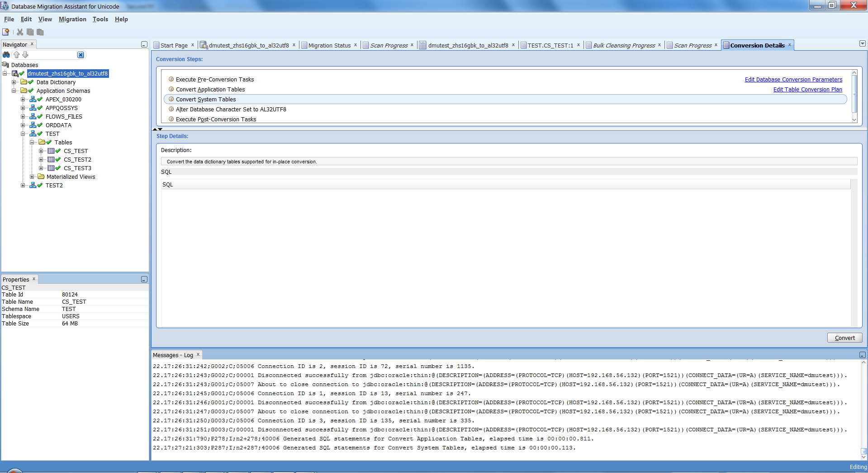The height and width of the screenshot is (473, 868).
Task: Click the split-pane collapse arrows above Step Details
Action: pos(157,129)
